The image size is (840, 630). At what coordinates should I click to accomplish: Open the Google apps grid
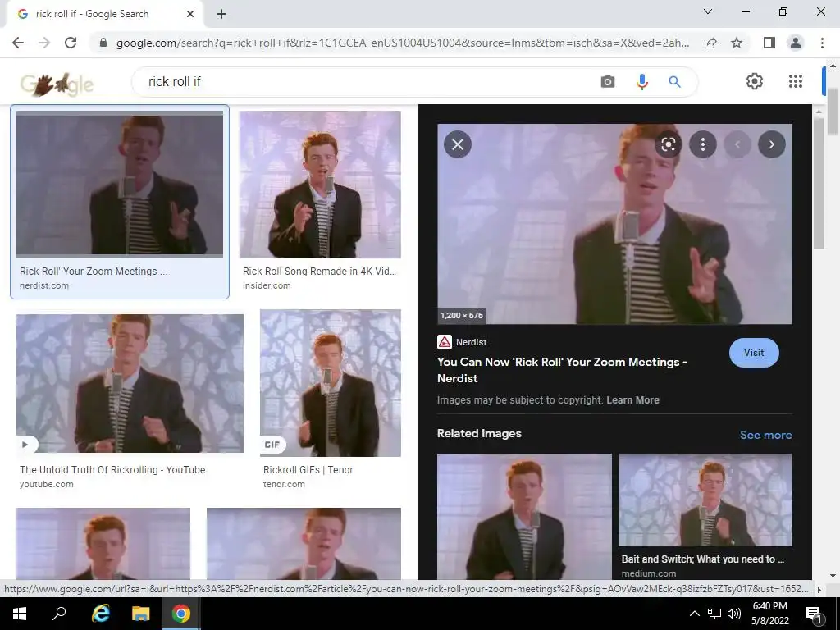click(x=796, y=81)
